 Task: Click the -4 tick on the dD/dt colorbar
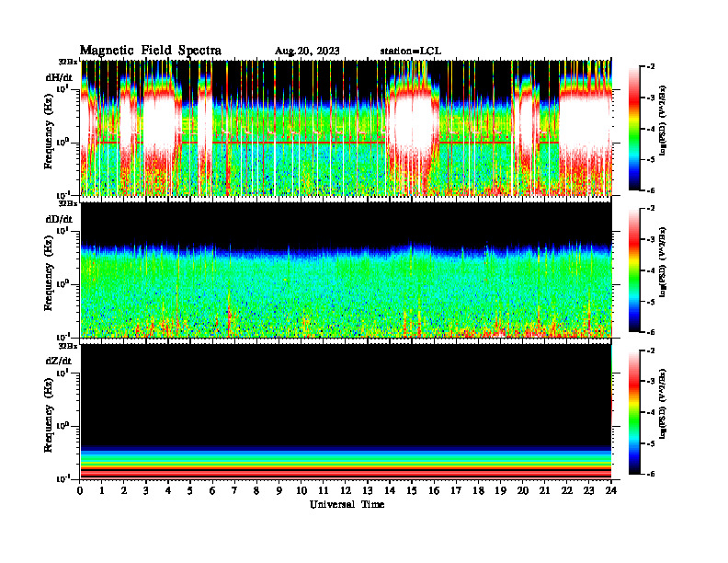(651, 270)
